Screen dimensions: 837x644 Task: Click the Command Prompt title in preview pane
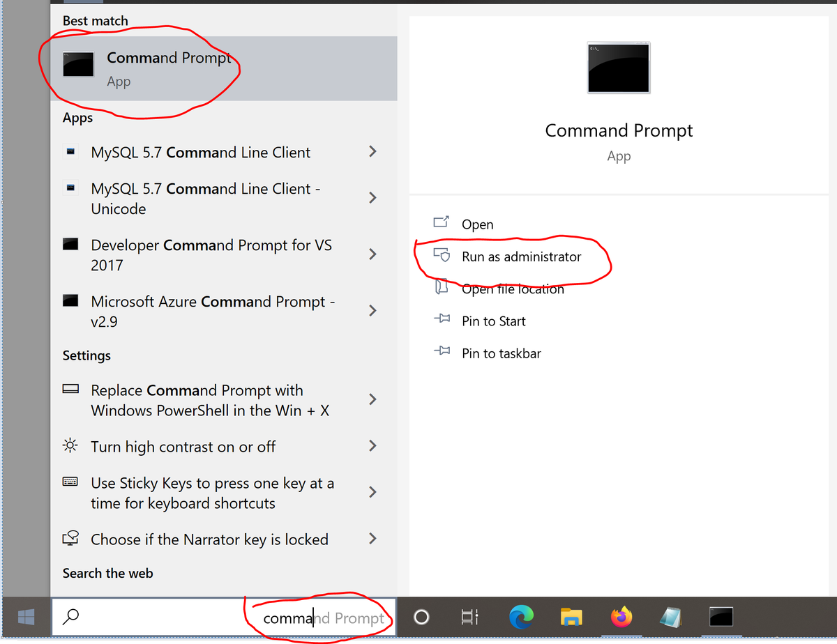coord(619,131)
